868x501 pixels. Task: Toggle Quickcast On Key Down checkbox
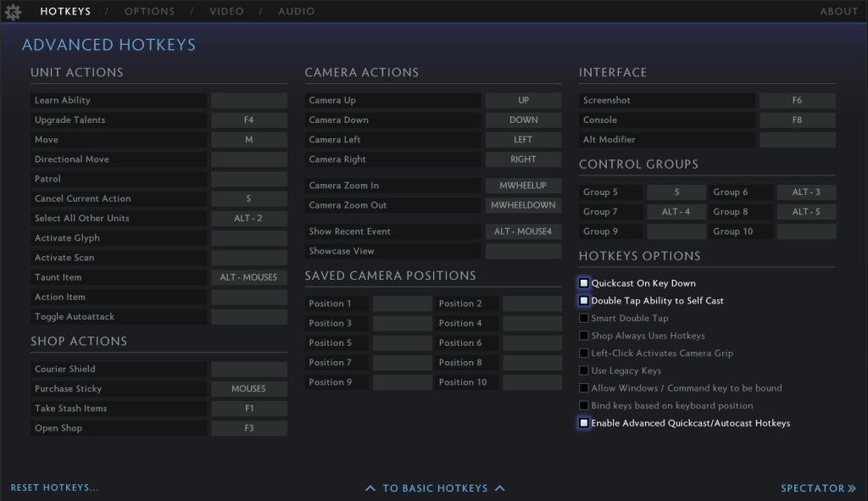584,283
